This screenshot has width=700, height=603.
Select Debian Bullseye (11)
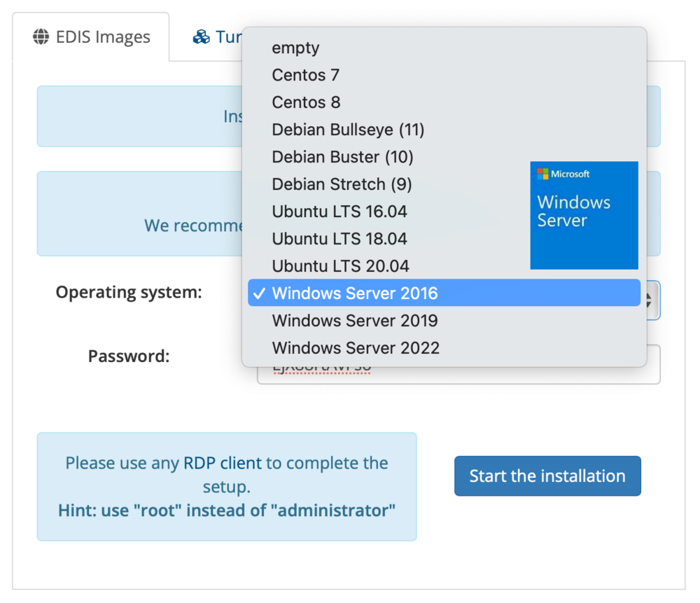tap(348, 130)
